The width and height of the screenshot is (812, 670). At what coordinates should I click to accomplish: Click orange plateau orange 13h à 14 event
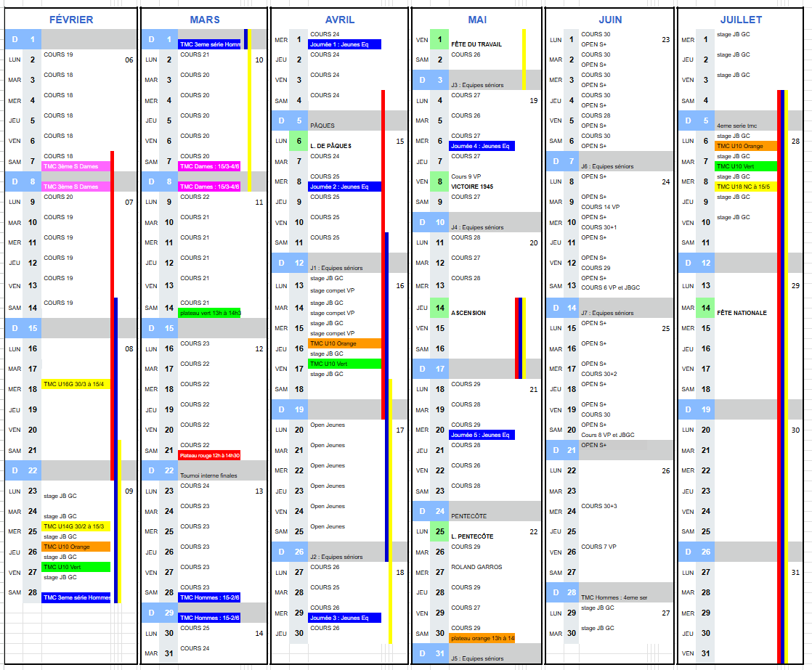pyautogui.click(x=482, y=638)
